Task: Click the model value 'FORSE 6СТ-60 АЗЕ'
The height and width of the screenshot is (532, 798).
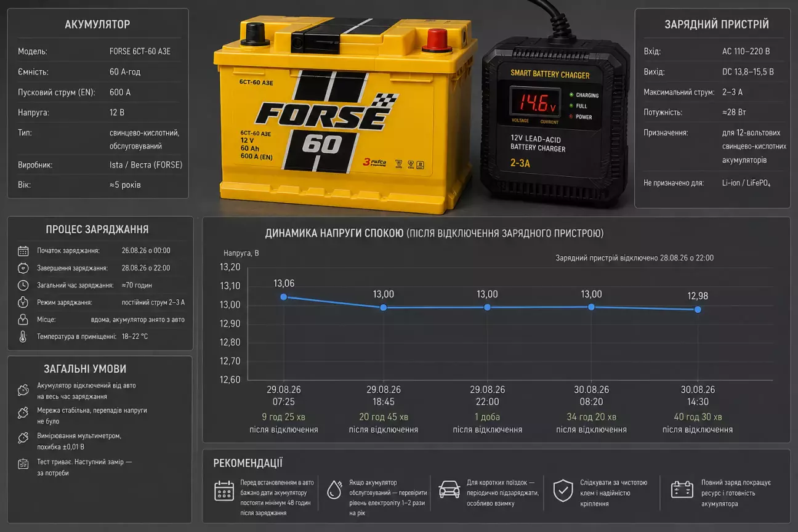Action: click(140, 52)
